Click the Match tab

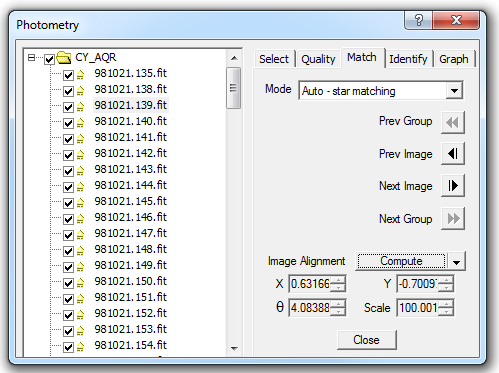pos(362,57)
